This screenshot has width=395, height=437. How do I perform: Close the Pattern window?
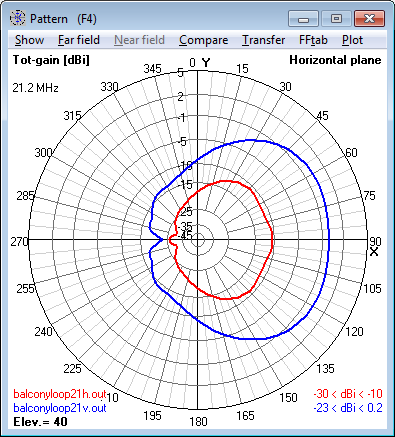[x=369, y=19]
